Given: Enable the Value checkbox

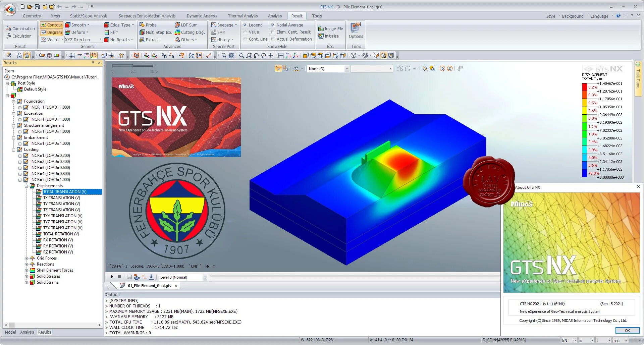Looking at the screenshot, I should [245, 32].
